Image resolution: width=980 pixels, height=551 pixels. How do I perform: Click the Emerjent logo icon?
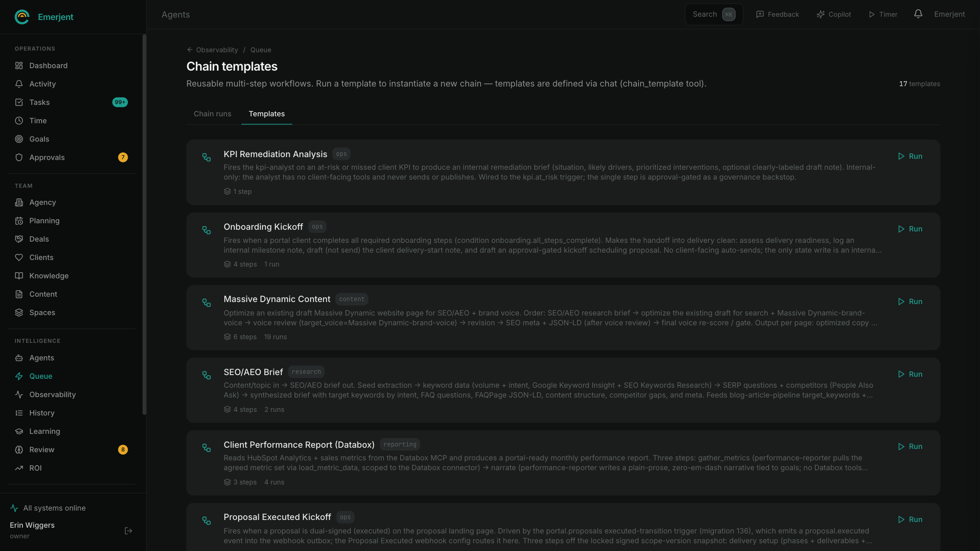(22, 17)
